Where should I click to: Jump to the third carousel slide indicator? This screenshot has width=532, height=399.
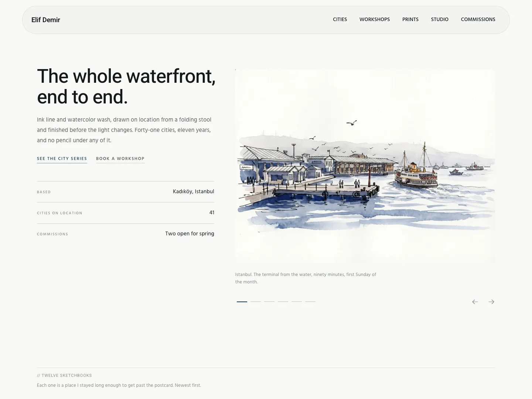point(269,302)
